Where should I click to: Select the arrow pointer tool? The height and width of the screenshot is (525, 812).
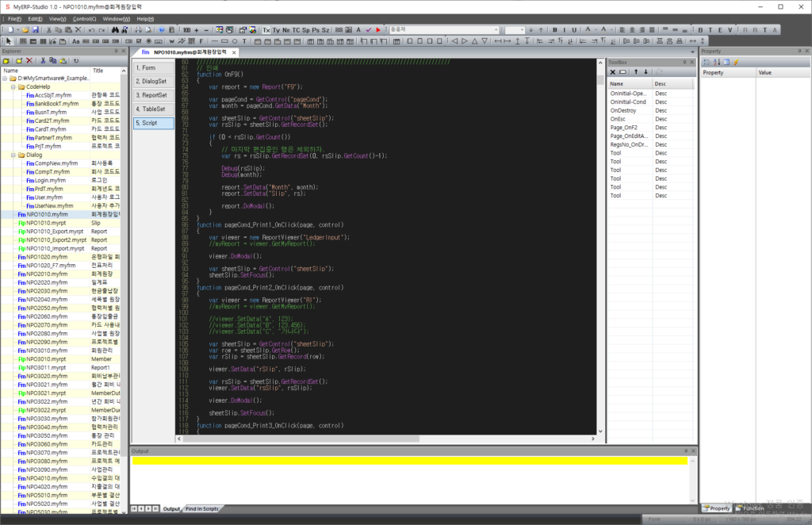tap(8, 41)
